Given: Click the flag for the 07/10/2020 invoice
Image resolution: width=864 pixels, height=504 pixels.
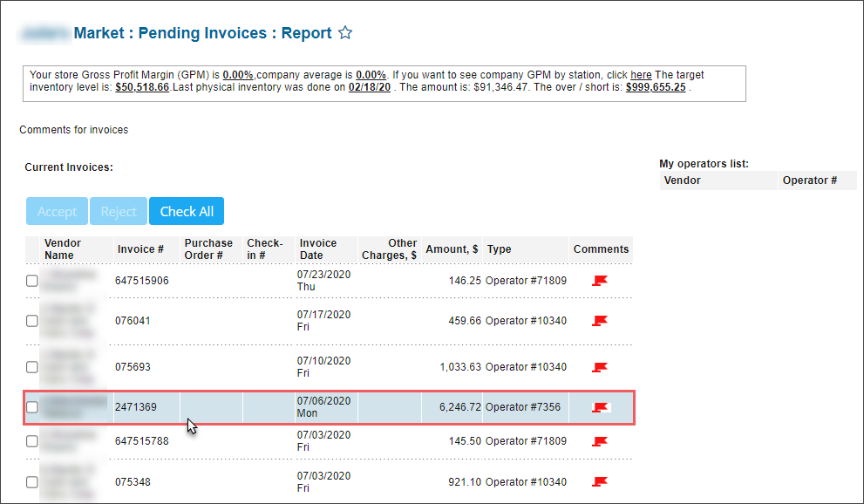Looking at the screenshot, I should pos(599,366).
